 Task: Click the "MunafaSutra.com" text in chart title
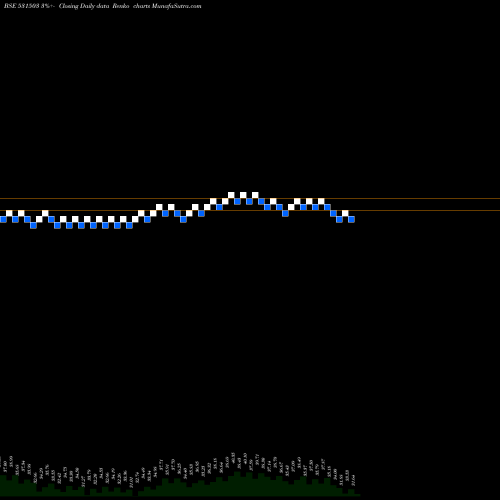[176, 6]
